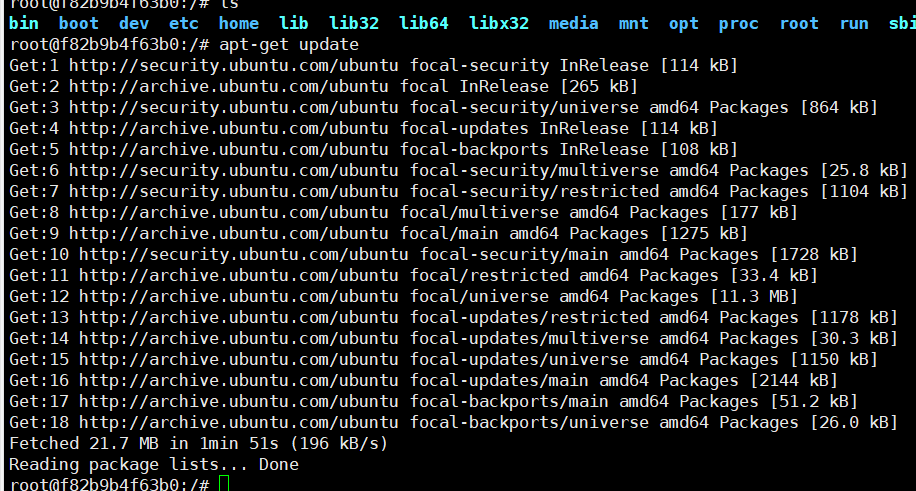Click the 'bin' directory name
The width and height of the screenshot is (916, 491).
[24, 23]
